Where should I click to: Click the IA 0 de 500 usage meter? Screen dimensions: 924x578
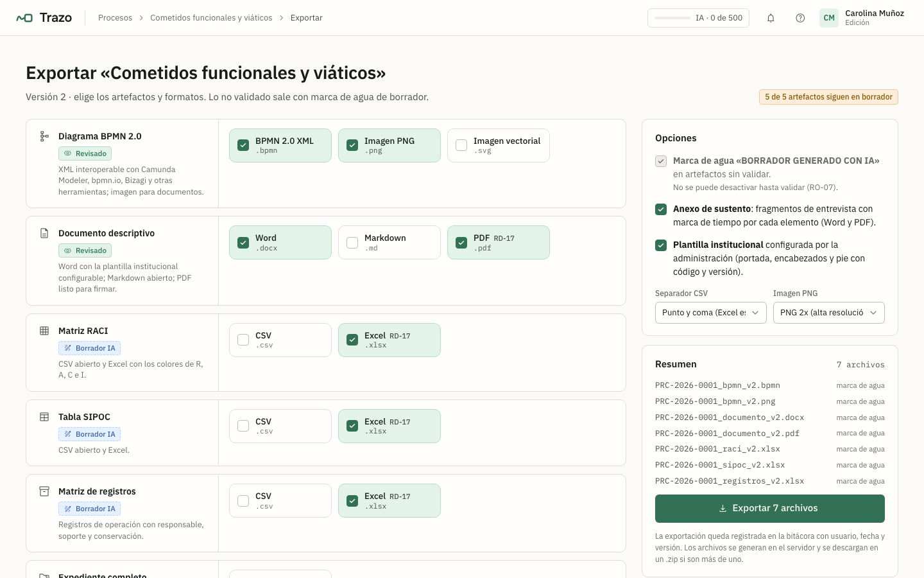point(698,18)
